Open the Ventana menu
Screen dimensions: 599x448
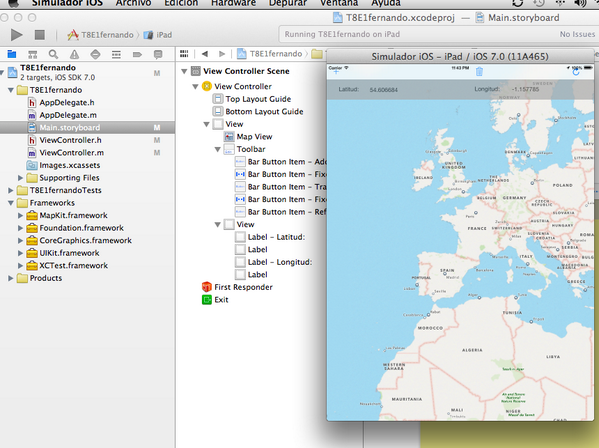pos(339,3)
